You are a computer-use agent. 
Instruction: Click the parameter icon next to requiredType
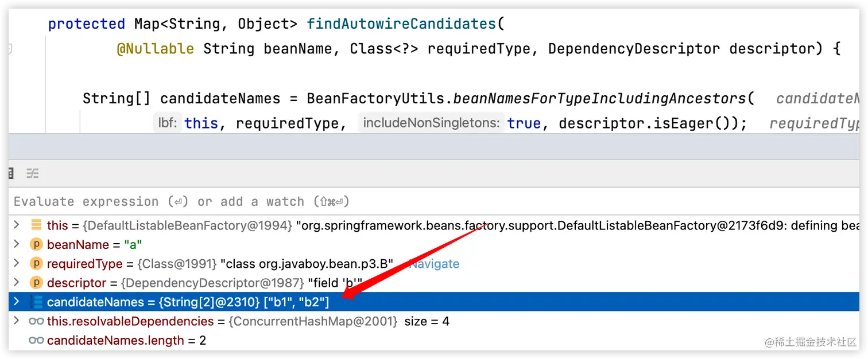36,264
